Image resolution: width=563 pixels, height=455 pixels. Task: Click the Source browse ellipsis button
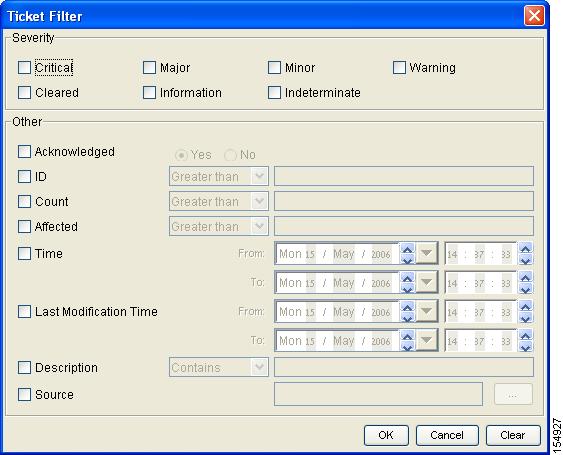[513, 394]
